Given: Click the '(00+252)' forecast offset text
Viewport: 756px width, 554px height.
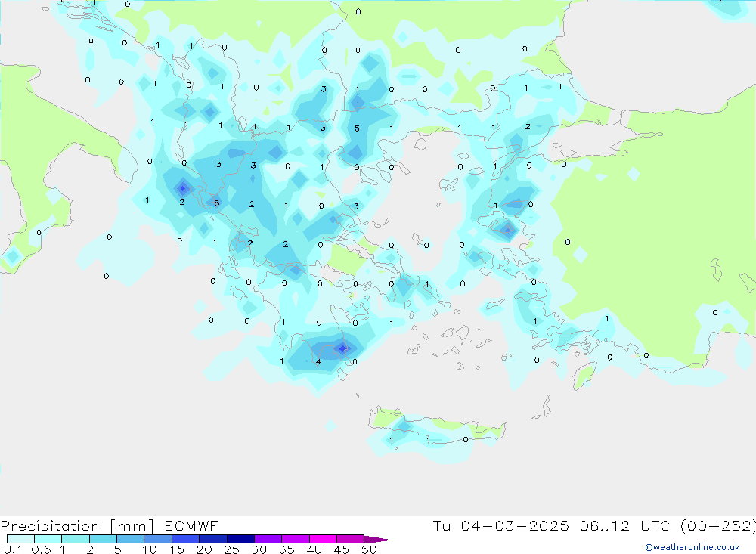Looking at the screenshot, I should pos(718,526).
